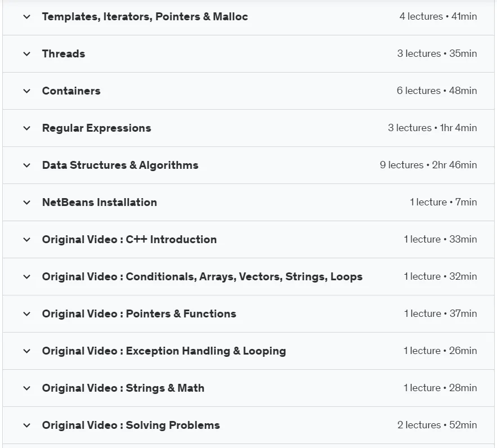Expand the Exception Handling & Looping chevron
497x448 pixels.
click(27, 351)
